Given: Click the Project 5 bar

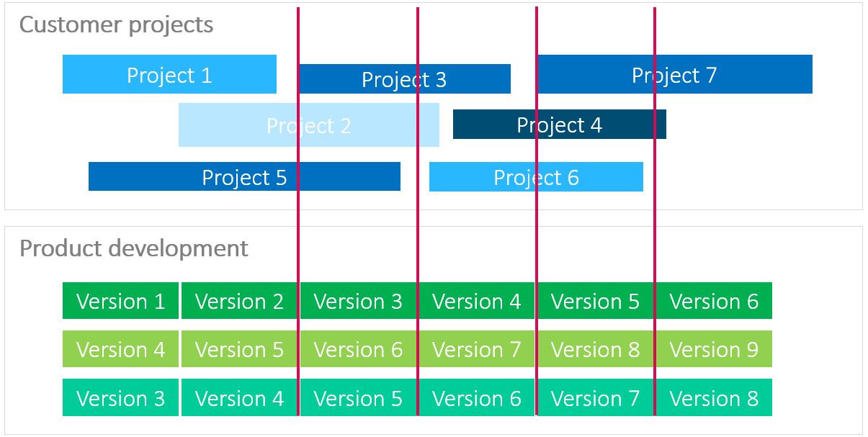Looking at the screenshot, I should coord(243,177).
